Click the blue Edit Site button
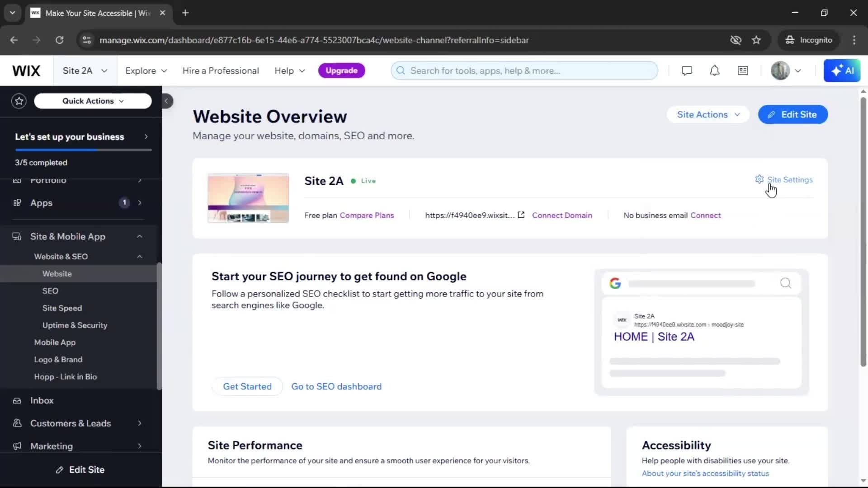Screen dimensions: 868x488 point(793,114)
